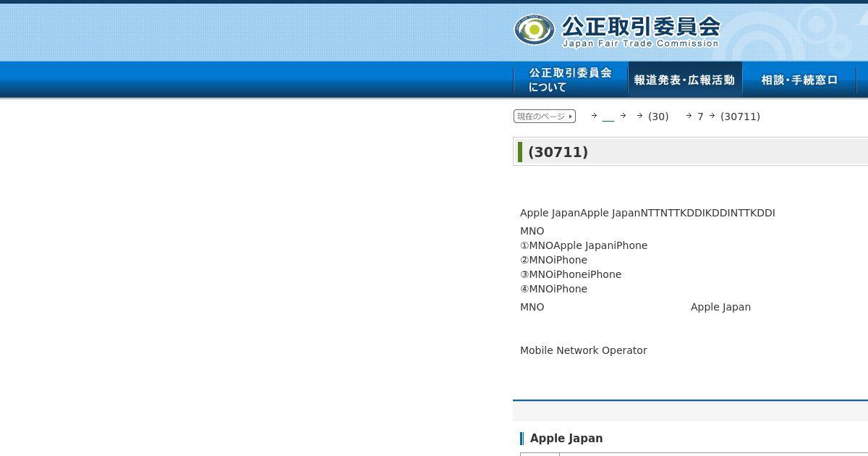Click the 公正取引委員会 site title text

[641, 27]
